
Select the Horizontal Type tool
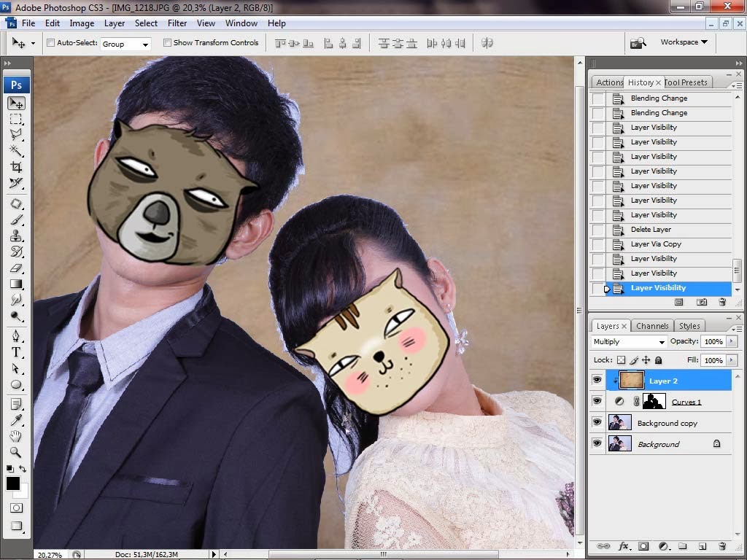click(x=16, y=351)
